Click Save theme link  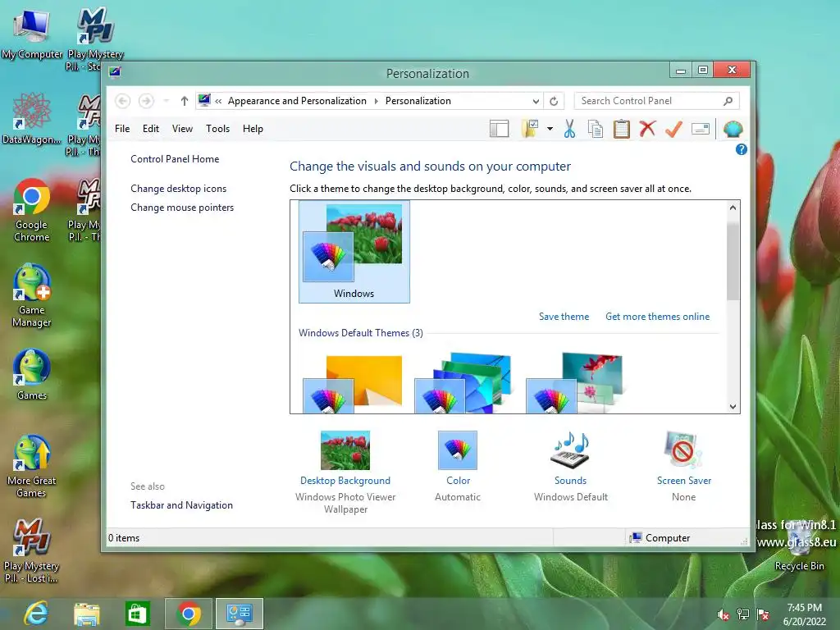564,317
